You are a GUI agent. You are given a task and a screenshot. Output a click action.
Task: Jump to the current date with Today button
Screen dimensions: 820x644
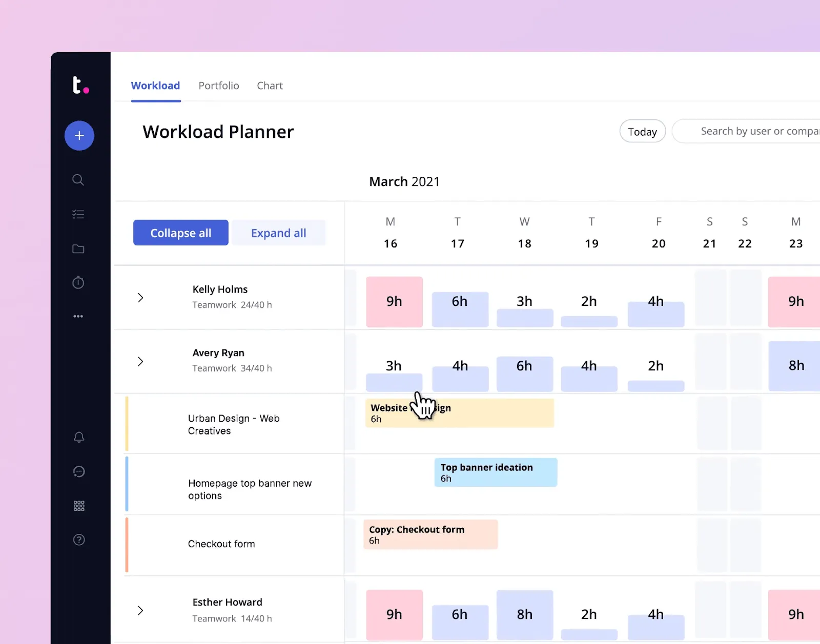pyautogui.click(x=643, y=131)
